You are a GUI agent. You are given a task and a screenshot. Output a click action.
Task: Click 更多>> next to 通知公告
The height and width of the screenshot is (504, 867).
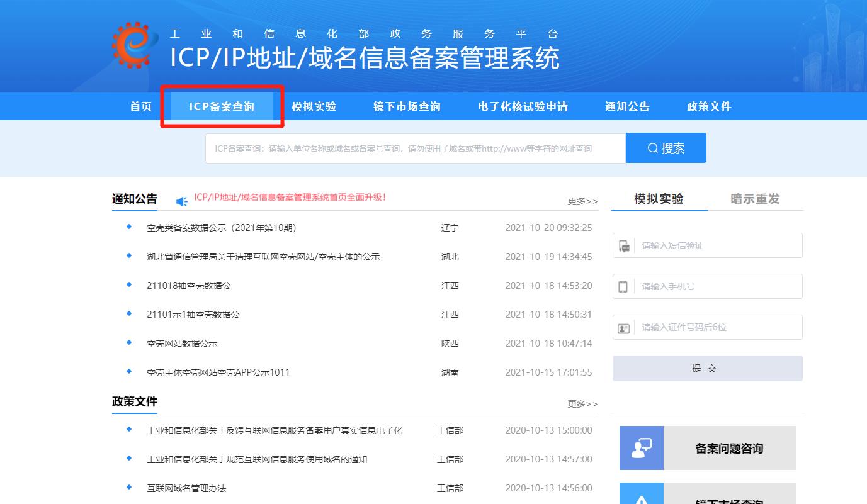[x=582, y=201]
